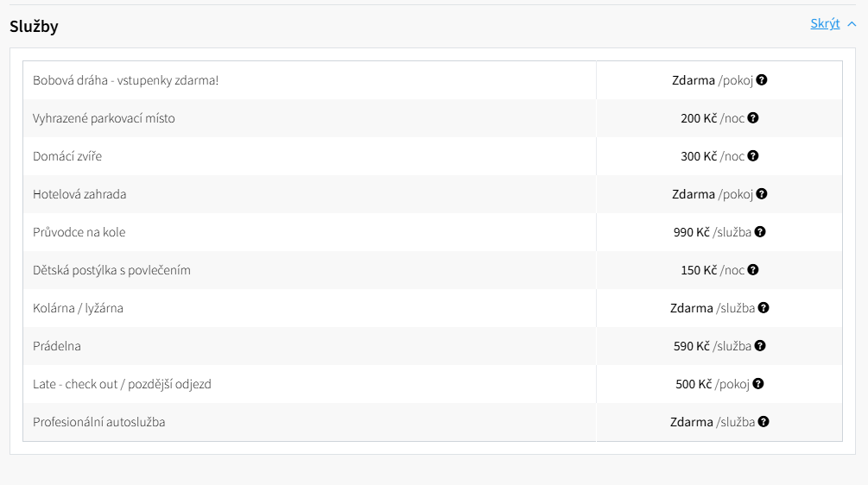Click the Služby section heading

(34, 26)
